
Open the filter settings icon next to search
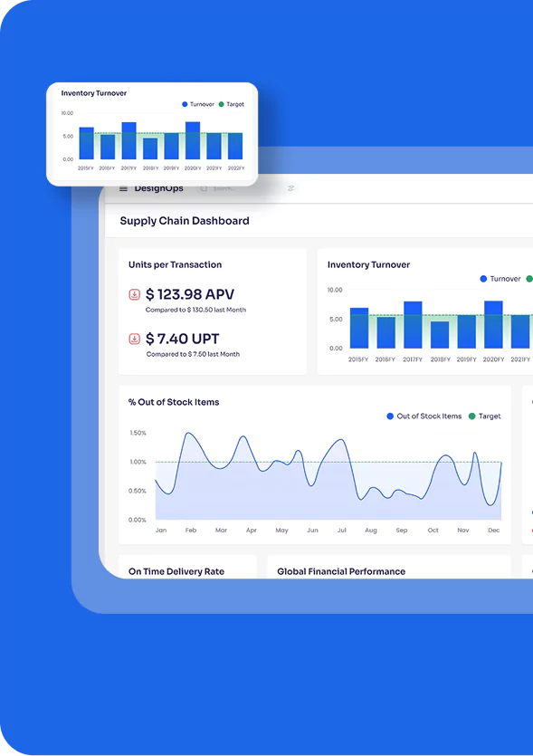pos(290,188)
